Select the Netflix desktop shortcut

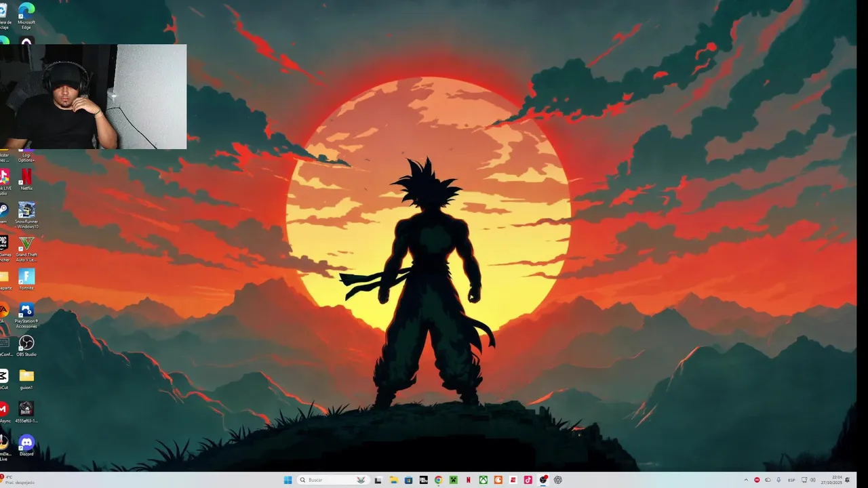(26, 180)
